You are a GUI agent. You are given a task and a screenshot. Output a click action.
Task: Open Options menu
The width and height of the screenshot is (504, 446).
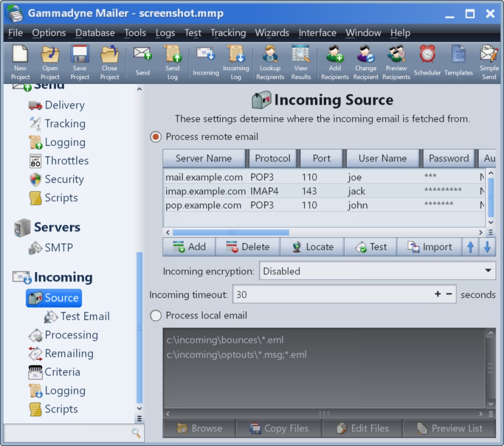[x=49, y=33]
